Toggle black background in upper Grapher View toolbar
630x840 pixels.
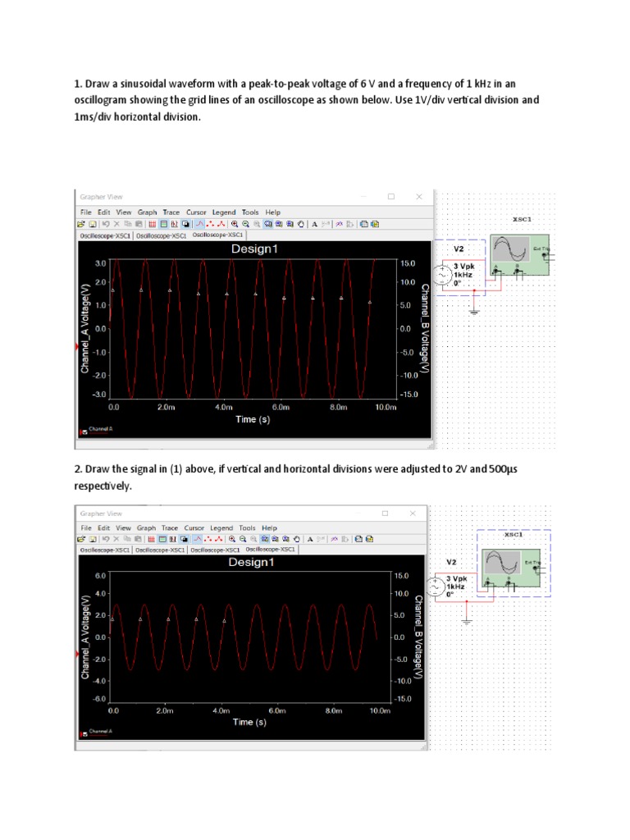(185, 224)
